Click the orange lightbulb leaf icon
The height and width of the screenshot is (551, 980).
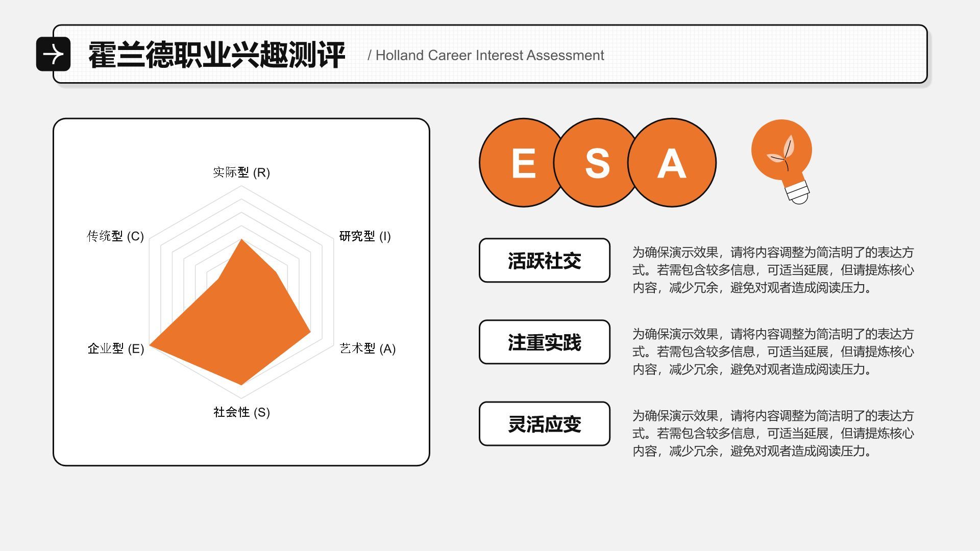pyautogui.click(x=781, y=154)
